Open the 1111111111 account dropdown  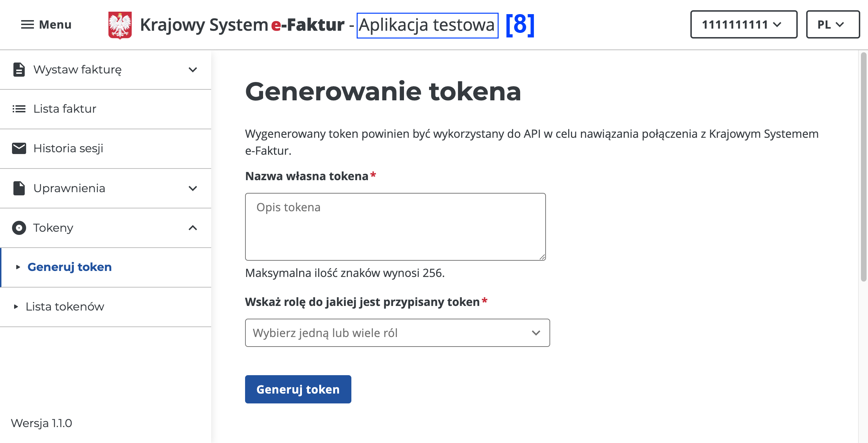(x=743, y=25)
